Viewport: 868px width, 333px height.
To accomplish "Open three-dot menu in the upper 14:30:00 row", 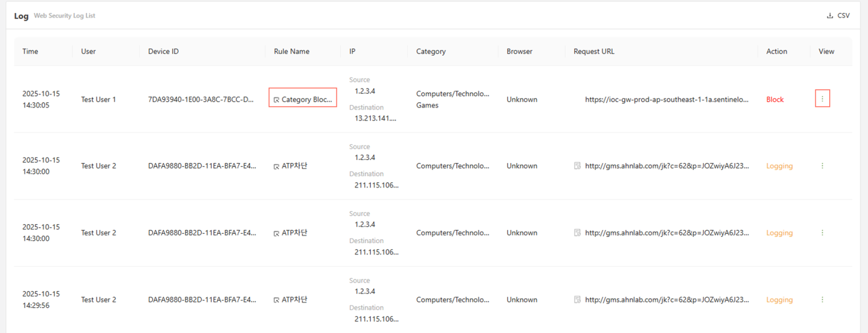I will pos(822,166).
